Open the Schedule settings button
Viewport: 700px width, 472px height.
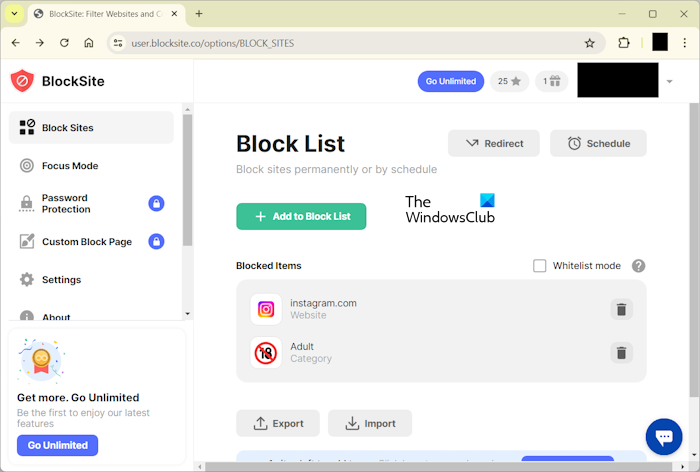pyautogui.click(x=598, y=143)
